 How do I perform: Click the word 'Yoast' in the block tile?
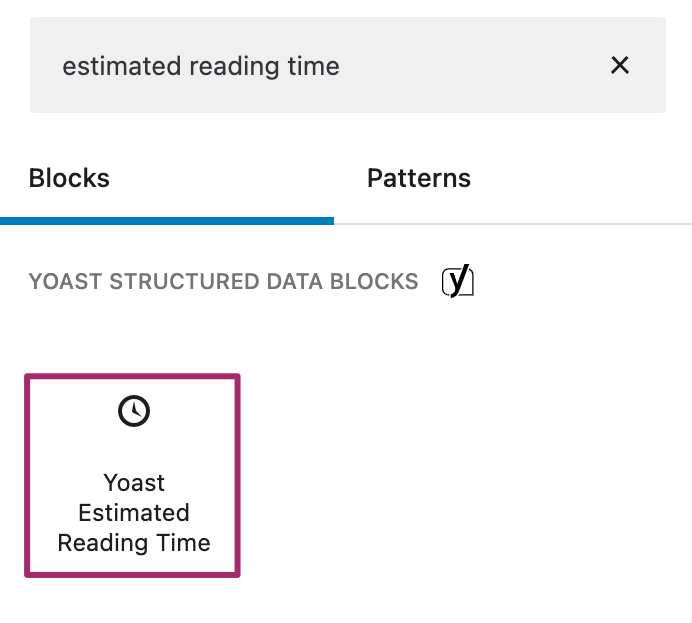pyautogui.click(x=134, y=483)
